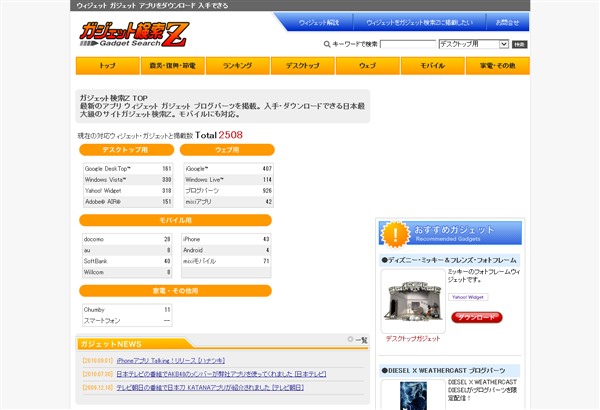600x410 pixels.
Task: Select the ウェブ navigation tab
Action: (x=368, y=66)
